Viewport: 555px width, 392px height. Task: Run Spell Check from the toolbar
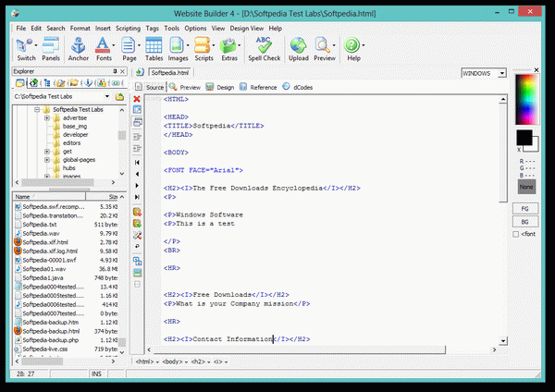[x=264, y=48]
